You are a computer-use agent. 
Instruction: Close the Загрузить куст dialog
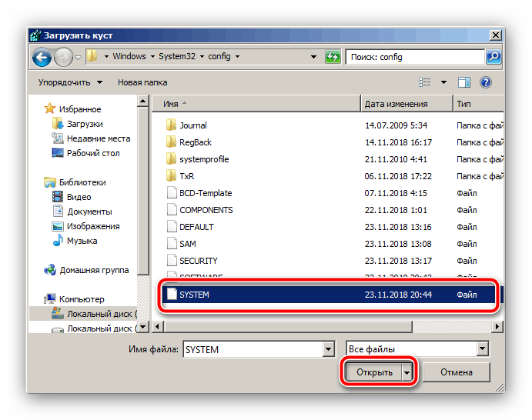[x=496, y=35]
